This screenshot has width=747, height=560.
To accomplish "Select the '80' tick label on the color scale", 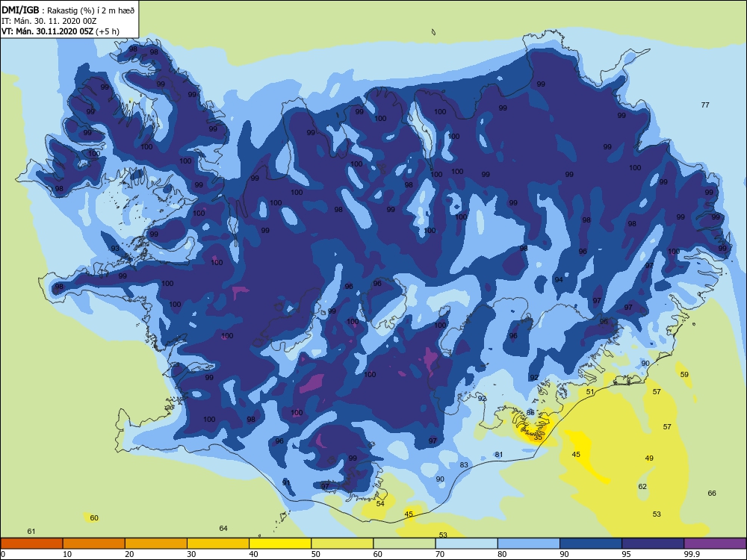I will 502,554.
